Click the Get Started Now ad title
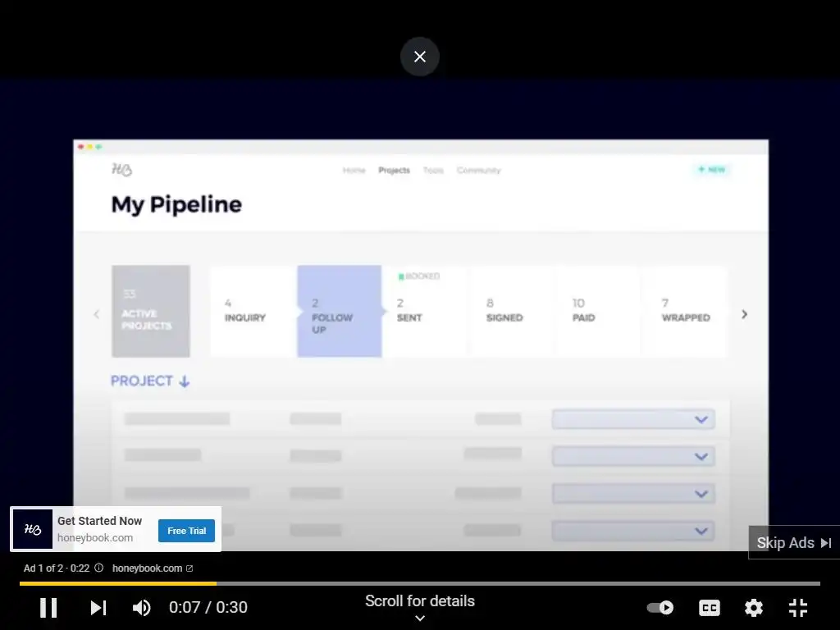 pyautogui.click(x=99, y=521)
